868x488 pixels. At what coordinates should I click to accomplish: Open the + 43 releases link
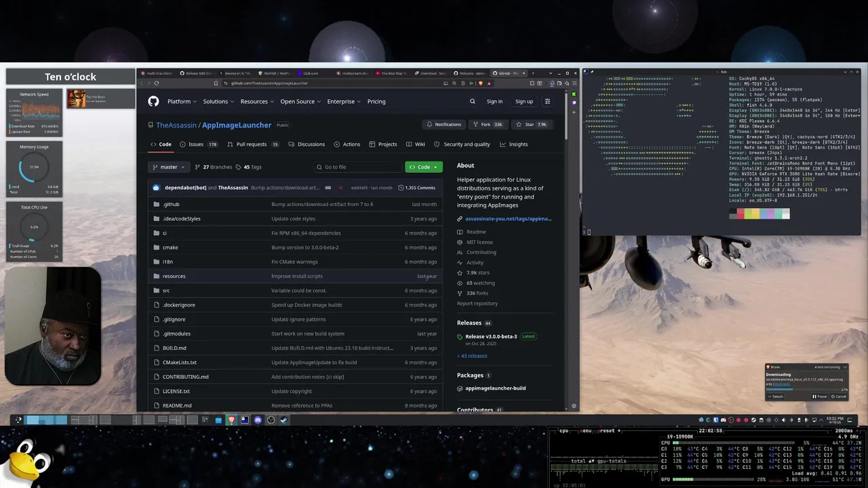(x=472, y=356)
